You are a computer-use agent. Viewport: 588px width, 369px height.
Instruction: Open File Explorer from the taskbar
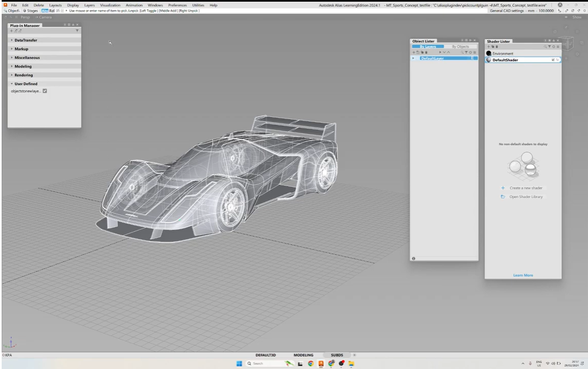[351, 363]
